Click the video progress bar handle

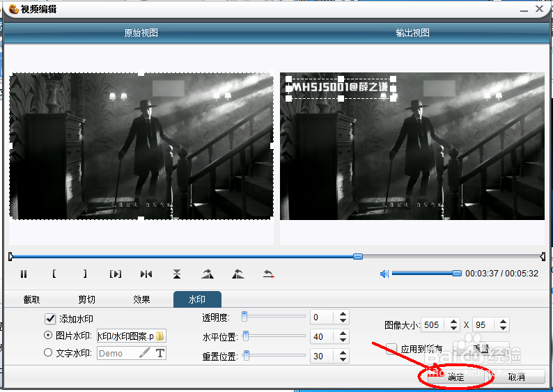pos(358,257)
